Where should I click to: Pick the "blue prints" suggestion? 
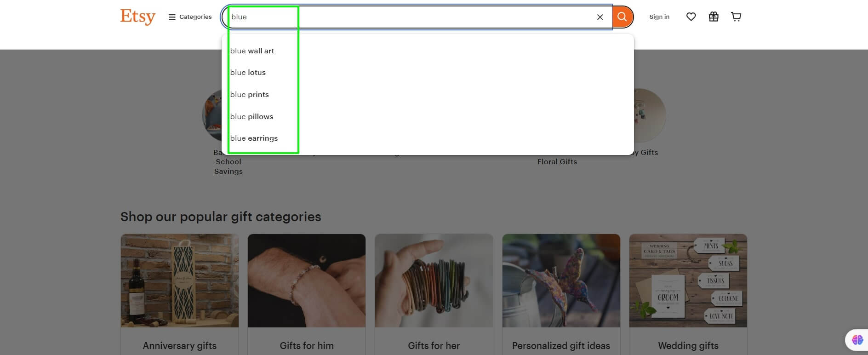click(x=249, y=95)
